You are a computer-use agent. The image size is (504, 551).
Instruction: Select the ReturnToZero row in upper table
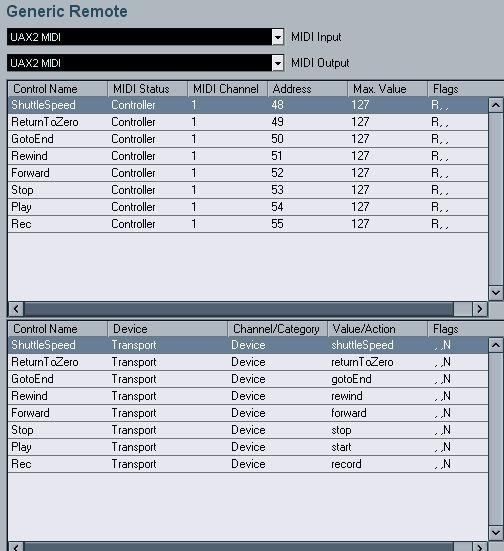point(248,122)
